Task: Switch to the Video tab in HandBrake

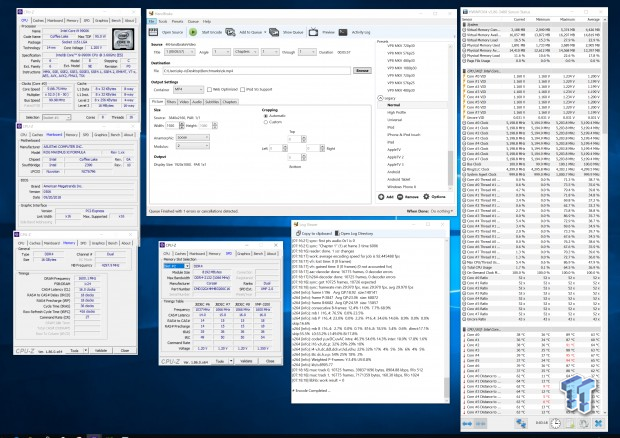Action: click(184, 102)
